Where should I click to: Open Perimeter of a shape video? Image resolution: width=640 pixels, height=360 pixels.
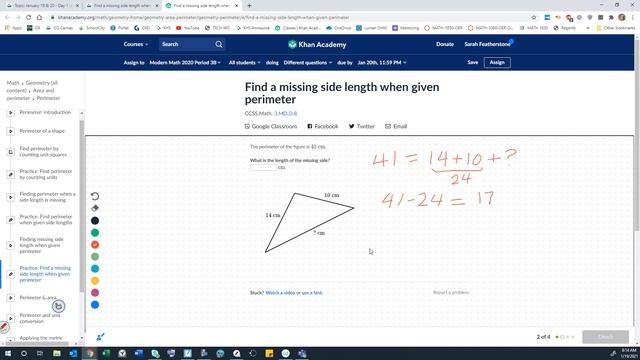(x=42, y=131)
